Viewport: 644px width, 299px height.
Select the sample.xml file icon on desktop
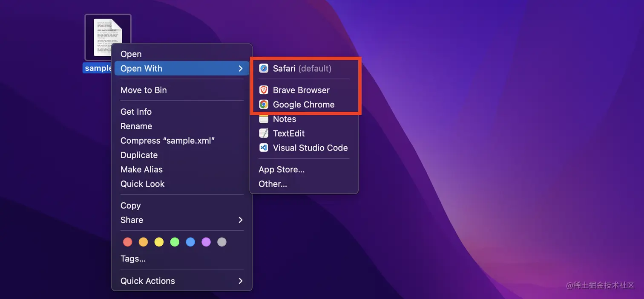pyautogui.click(x=108, y=37)
